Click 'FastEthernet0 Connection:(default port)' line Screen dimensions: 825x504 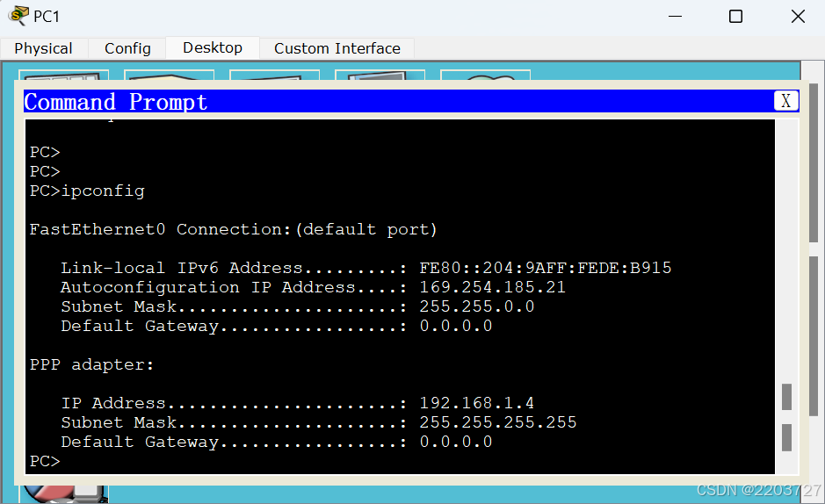tap(233, 230)
